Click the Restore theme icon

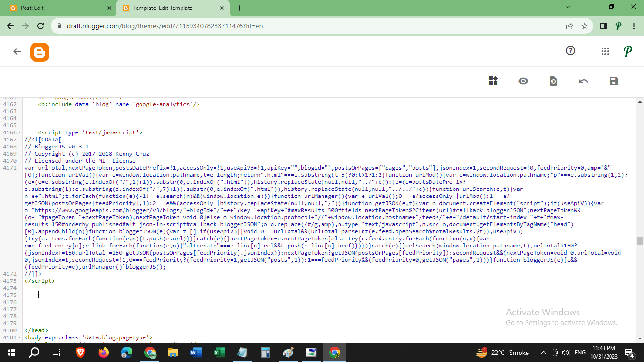[553, 81]
